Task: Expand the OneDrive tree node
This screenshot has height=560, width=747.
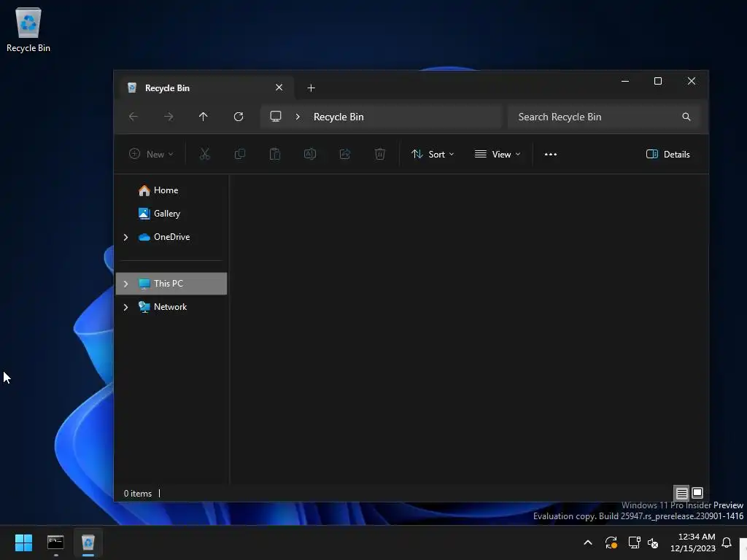Action: 125,237
